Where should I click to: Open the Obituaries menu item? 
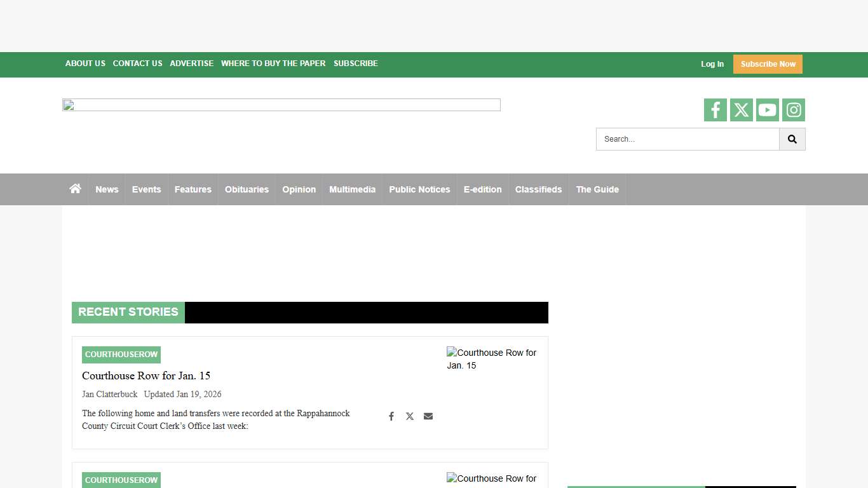(x=247, y=189)
